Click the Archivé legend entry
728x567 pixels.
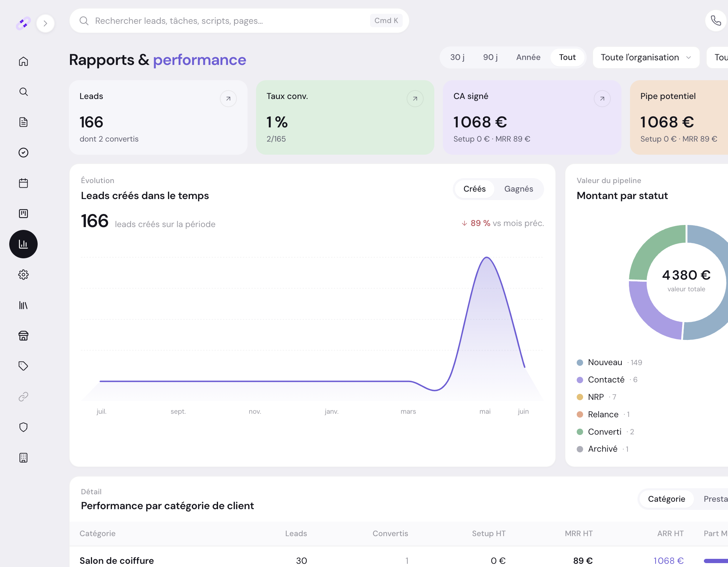pyautogui.click(x=603, y=449)
